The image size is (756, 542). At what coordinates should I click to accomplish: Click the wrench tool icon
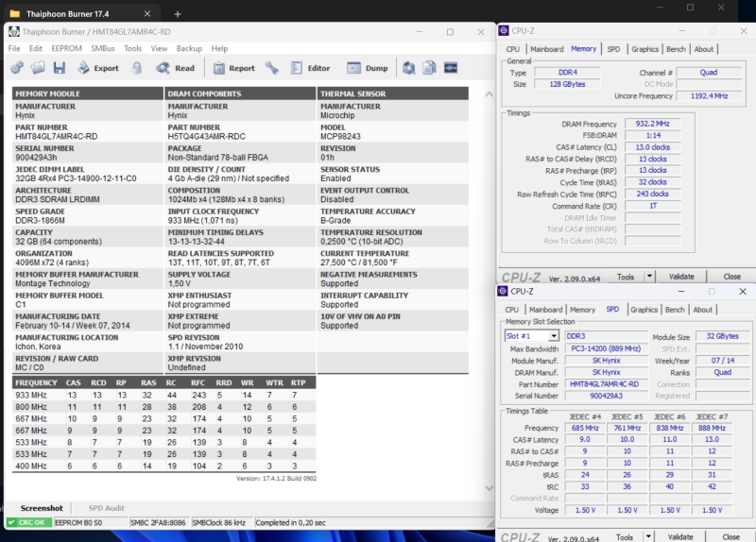point(271,68)
